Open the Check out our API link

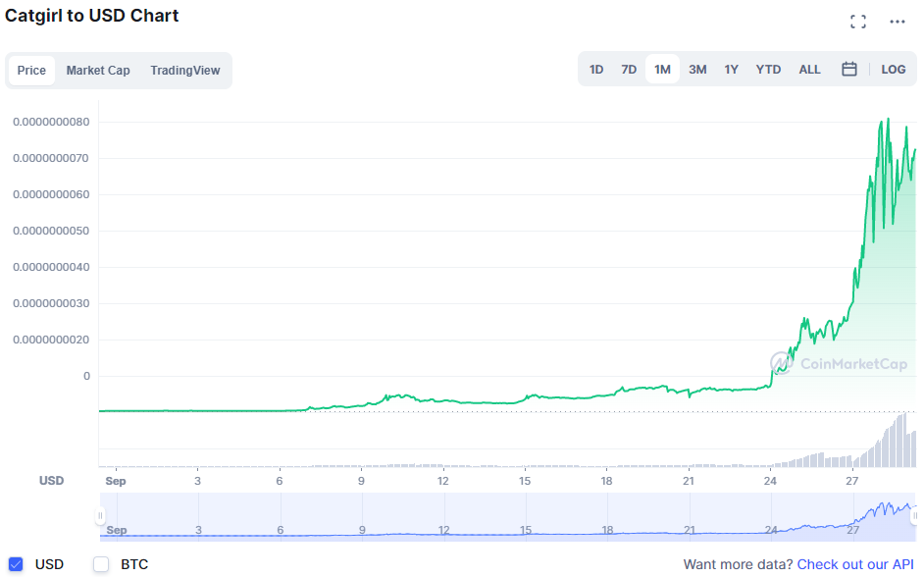(855, 564)
